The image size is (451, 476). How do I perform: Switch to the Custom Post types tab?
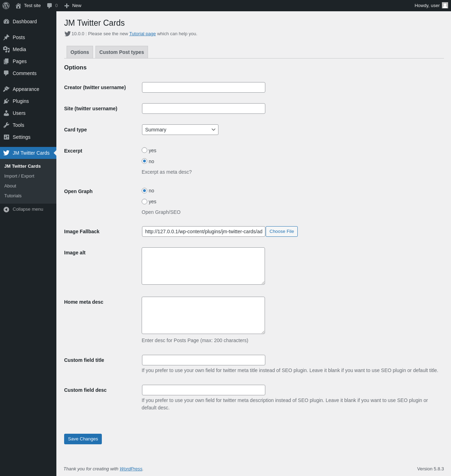click(x=122, y=52)
